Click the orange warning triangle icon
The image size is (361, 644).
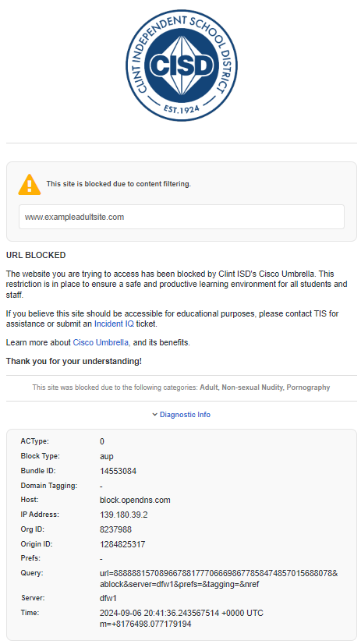click(30, 185)
